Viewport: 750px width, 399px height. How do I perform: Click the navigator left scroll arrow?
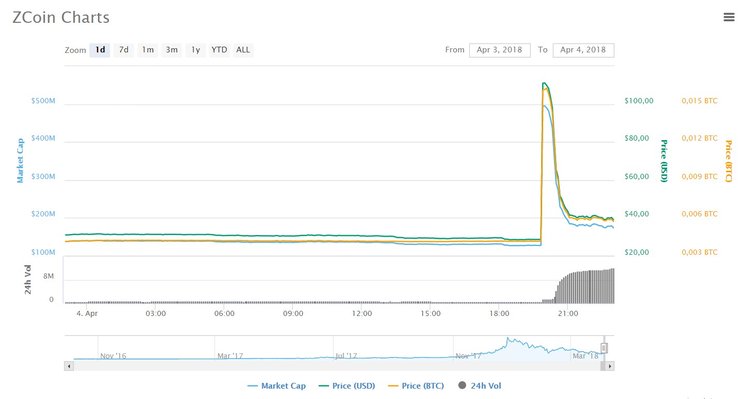click(69, 366)
